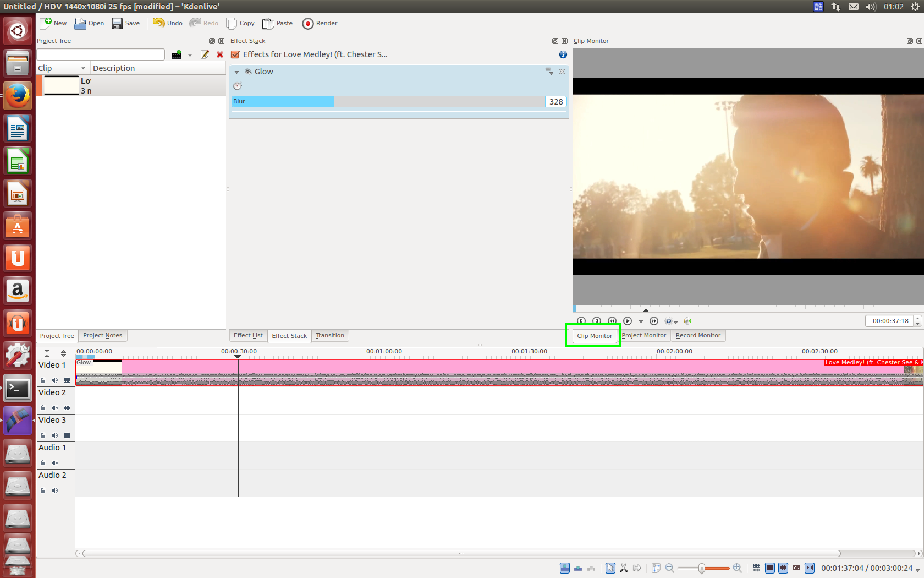Mute the Audio 2 track
This screenshot has height=578, width=924.
pos(55,490)
